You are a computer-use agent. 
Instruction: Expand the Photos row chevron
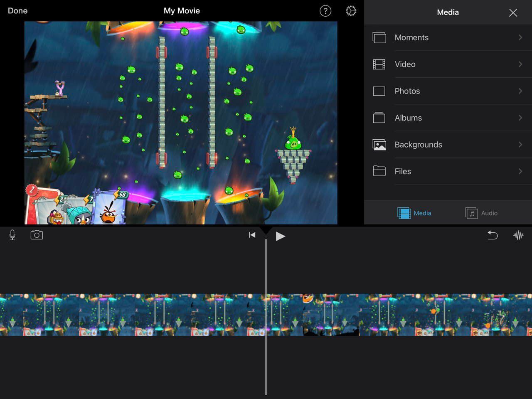coord(520,91)
